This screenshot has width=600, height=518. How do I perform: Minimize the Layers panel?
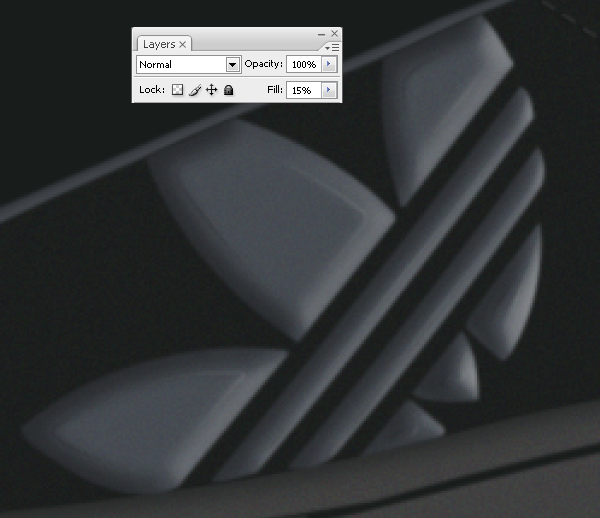click(321, 34)
